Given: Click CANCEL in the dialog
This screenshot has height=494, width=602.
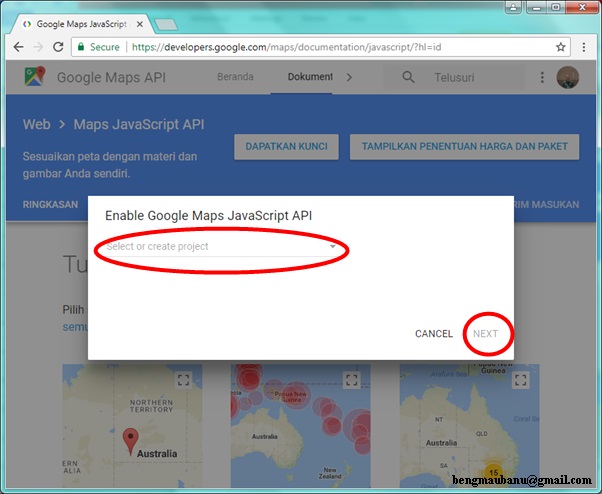Looking at the screenshot, I should [x=434, y=334].
